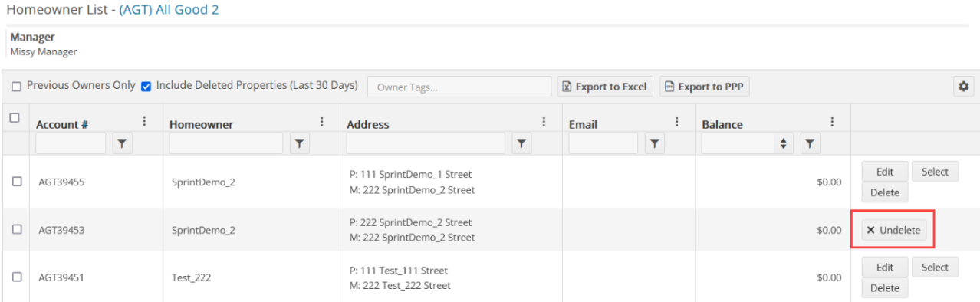
Task: Focus the Owner Tags input field
Action: pos(459,87)
